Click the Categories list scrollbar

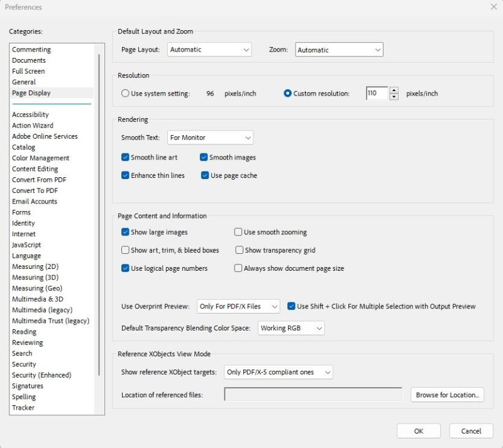click(99, 215)
